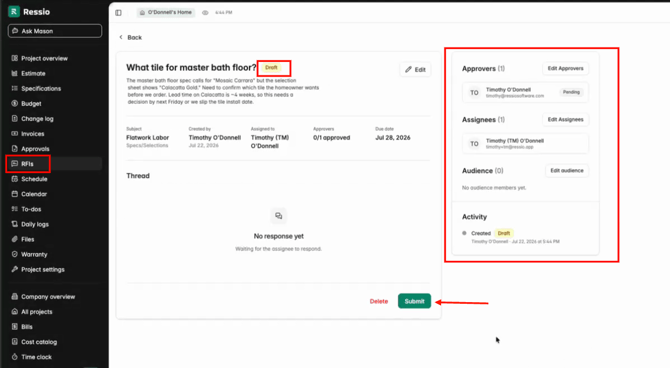
Task: Submit the draft RFI
Action: [414, 301]
